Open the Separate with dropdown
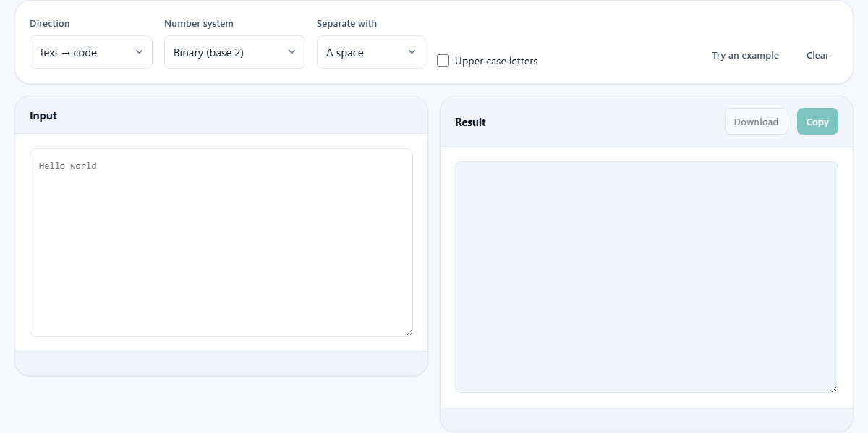Screen dimensions: 868x433 pos(371,52)
